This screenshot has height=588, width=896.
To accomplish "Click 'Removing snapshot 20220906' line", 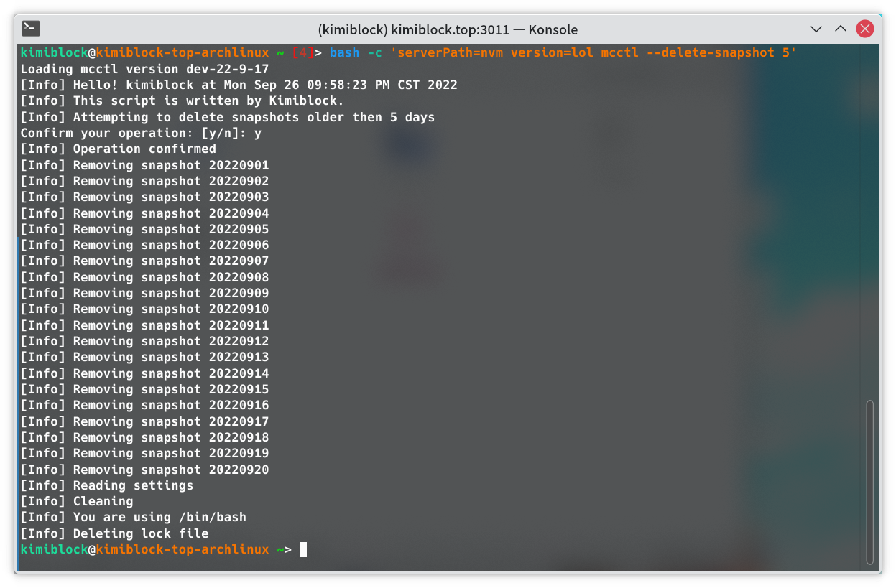I will (x=144, y=245).
